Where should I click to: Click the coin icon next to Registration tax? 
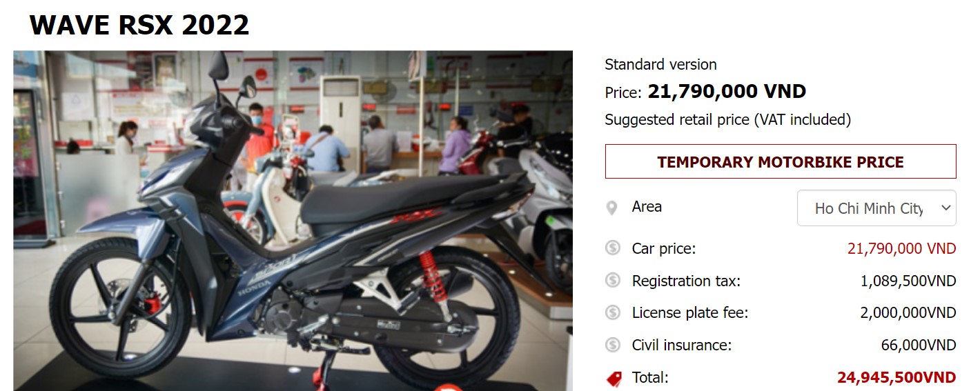tap(613, 281)
